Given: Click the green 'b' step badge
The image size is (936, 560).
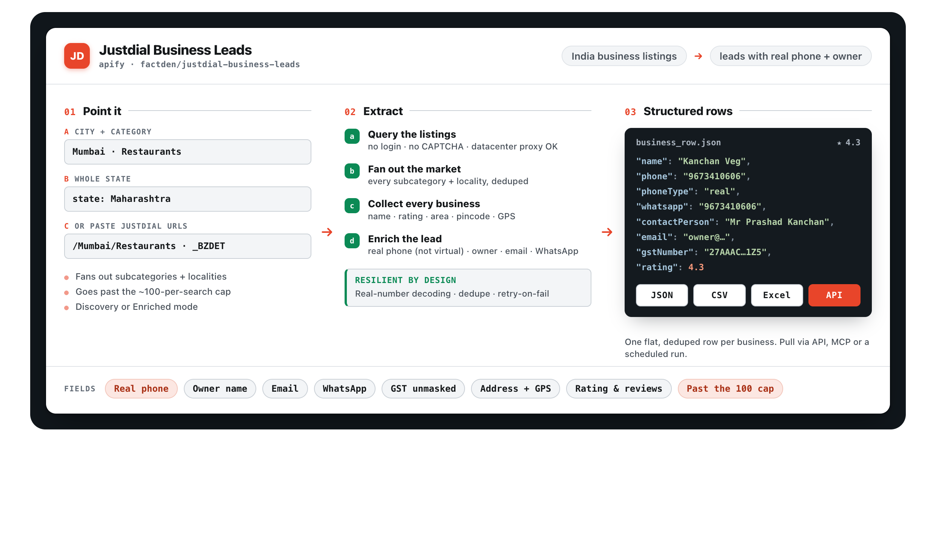Looking at the screenshot, I should (x=352, y=171).
